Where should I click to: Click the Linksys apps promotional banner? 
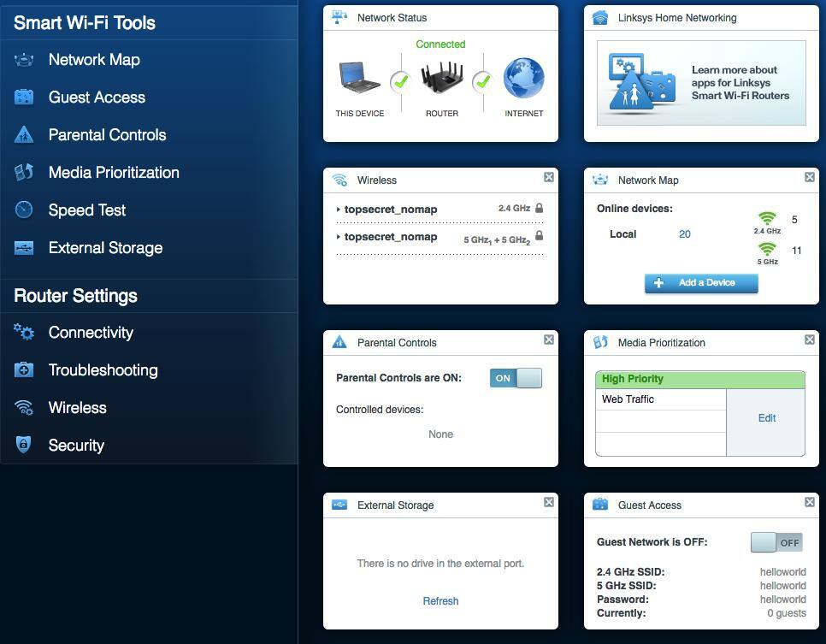(x=701, y=84)
